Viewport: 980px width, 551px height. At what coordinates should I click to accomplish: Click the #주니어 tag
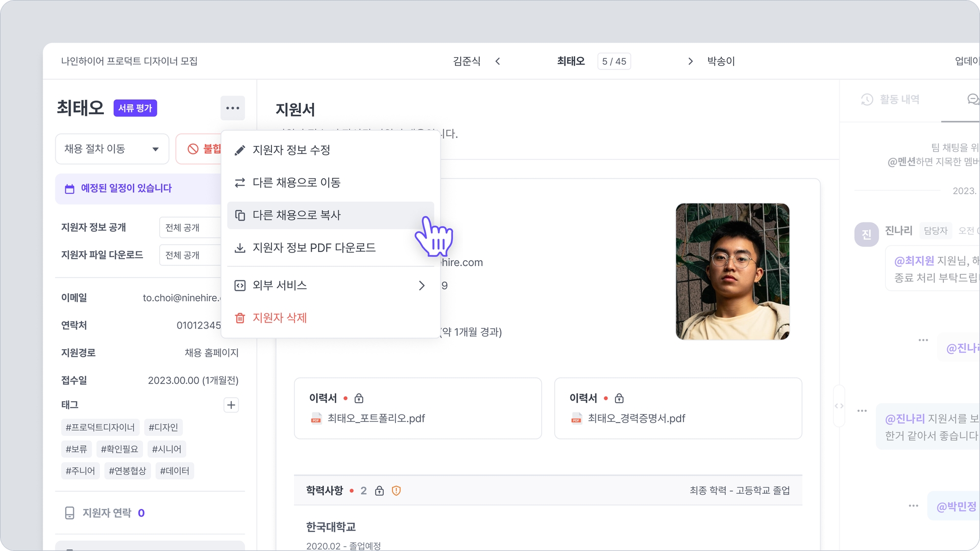coord(80,471)
